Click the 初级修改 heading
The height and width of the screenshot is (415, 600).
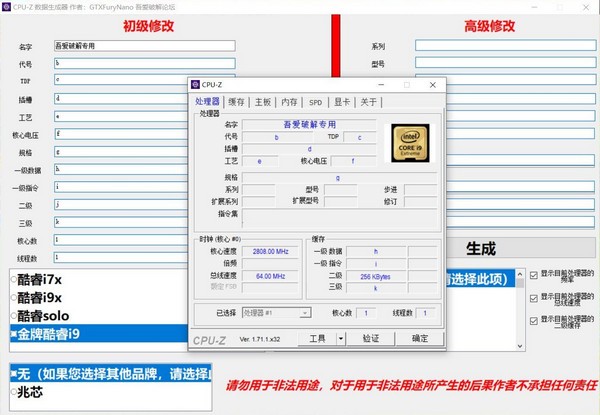(148, 26)
